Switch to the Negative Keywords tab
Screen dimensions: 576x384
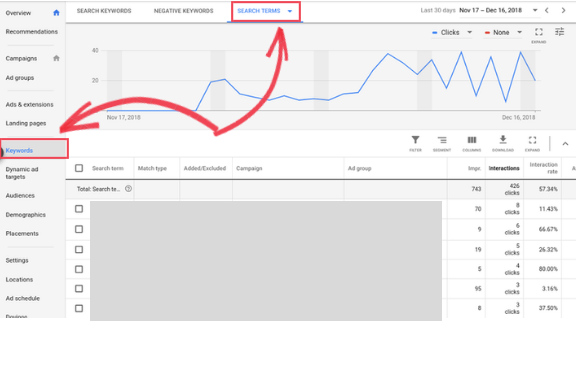[x=183, y=11]
